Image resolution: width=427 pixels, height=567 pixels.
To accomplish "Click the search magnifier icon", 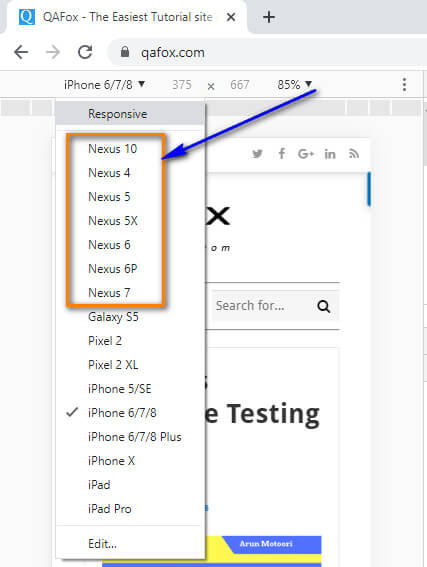I will coord(324,306).
